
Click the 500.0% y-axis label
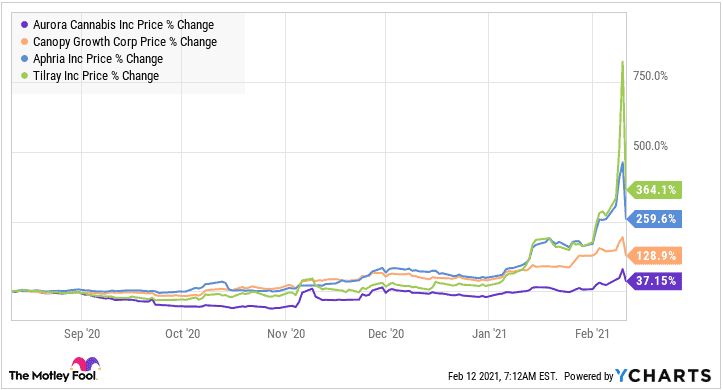coord(650,146)
